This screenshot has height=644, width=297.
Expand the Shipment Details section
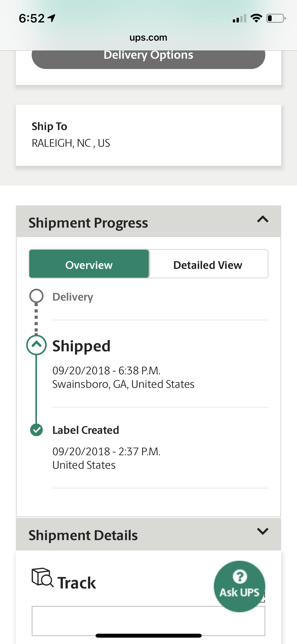coord(263,531)
